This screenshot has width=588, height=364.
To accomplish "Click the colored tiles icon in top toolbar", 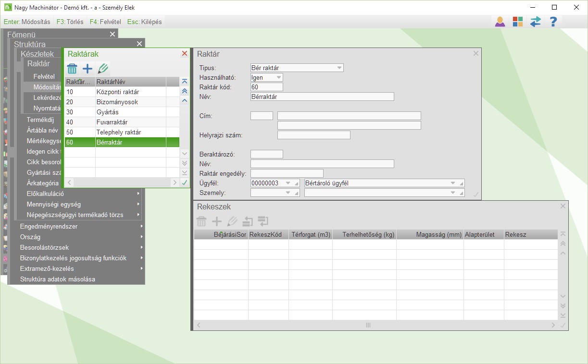I will coord(518,22).
